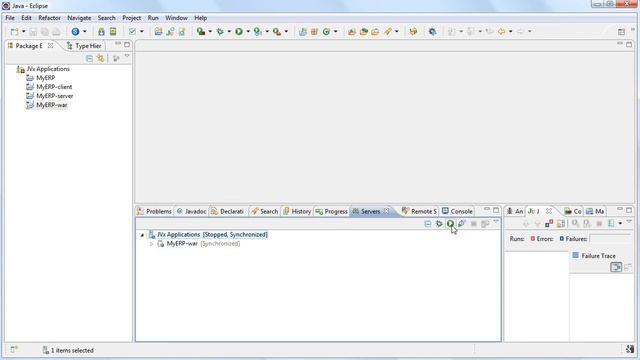Screen dimensions: 640x360
Task: Toggle show failures only in JUnit view
Action: [549, 224]
